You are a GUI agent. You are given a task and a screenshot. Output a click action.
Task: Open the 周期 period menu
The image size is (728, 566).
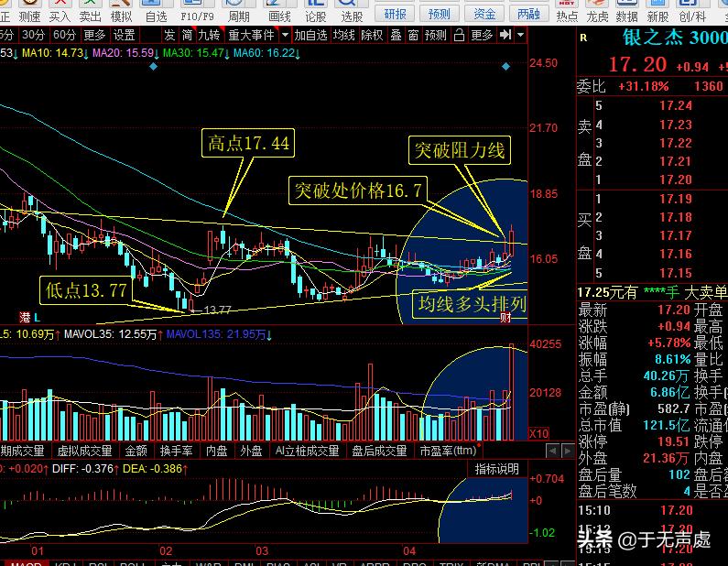coord(238,12)
